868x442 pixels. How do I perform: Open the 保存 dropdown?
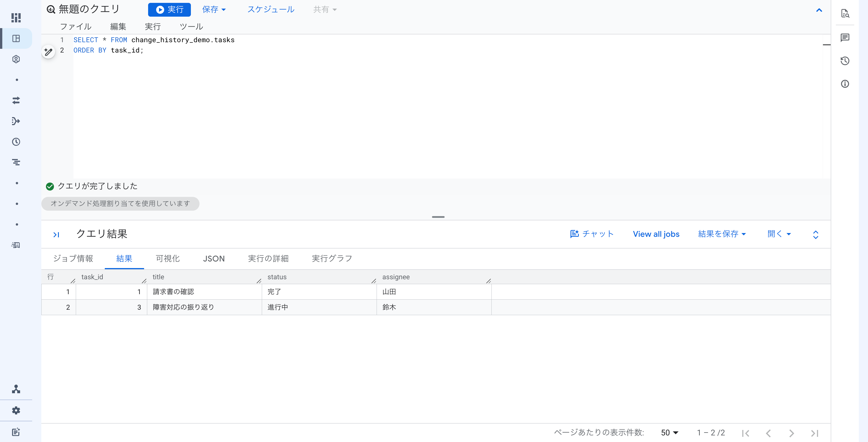tap(214, 9)
